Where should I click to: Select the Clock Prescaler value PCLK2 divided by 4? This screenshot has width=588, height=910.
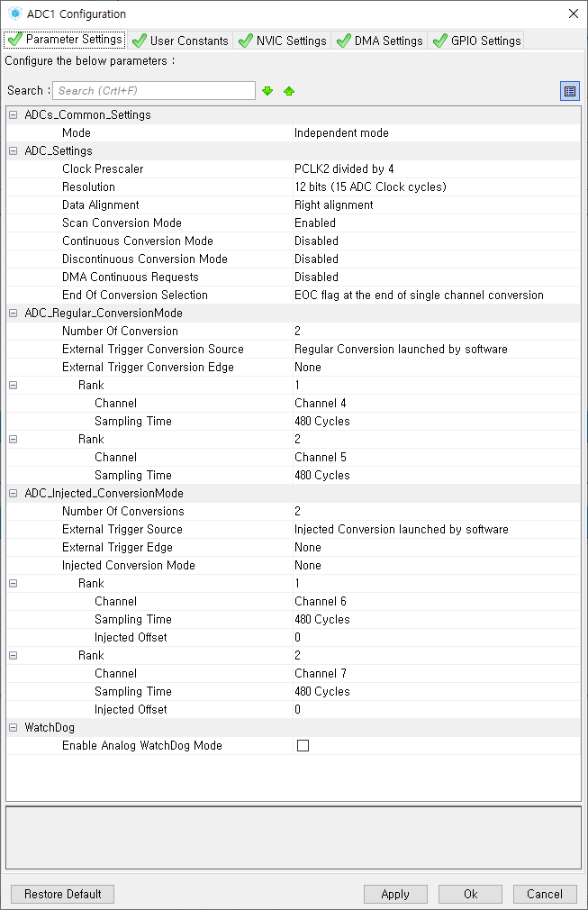(x=344, y=168)
